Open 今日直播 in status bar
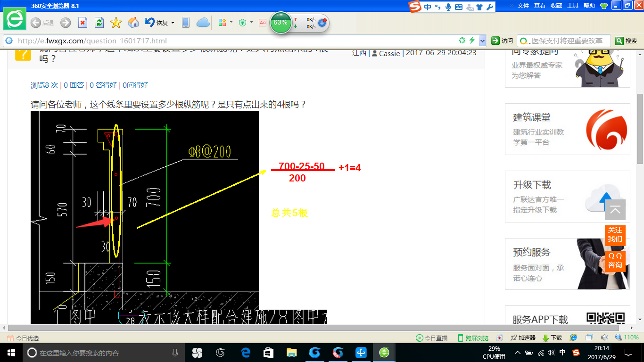 [x=431, y=338]
